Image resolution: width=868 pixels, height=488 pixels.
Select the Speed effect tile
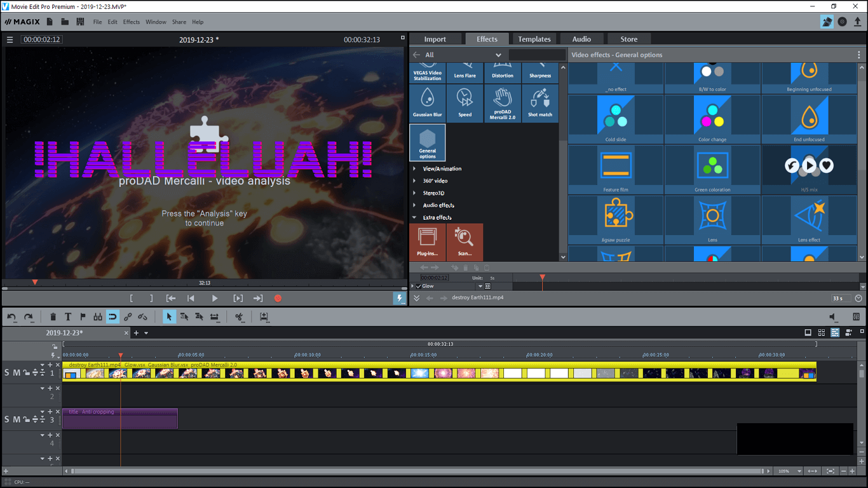[465, 104]
